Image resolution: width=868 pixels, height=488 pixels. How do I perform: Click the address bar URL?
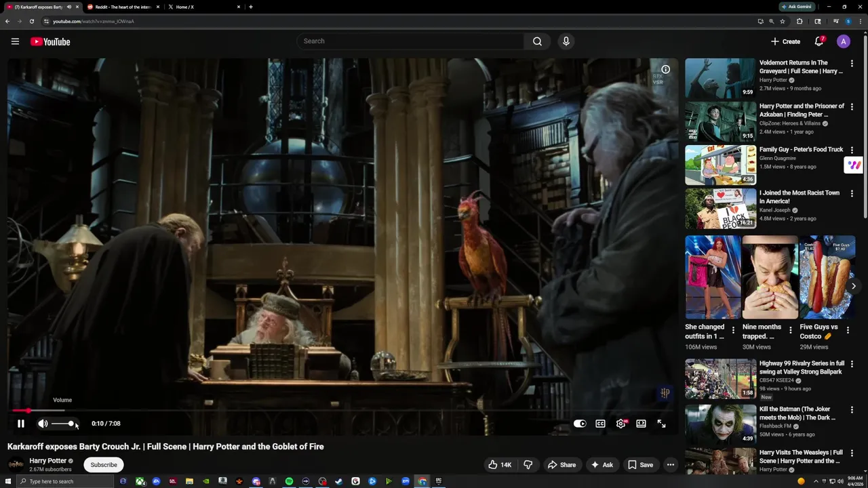pos(94,21)
